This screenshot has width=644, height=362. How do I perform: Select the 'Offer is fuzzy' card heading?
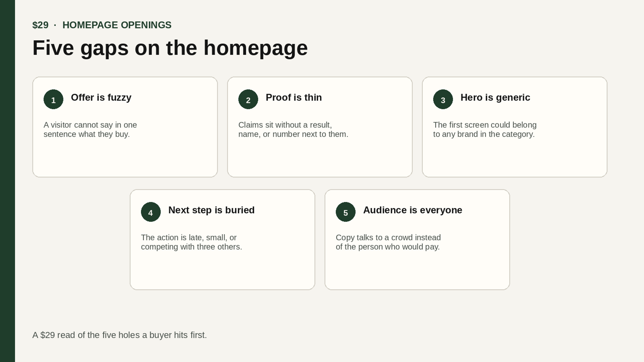(101, 98)
